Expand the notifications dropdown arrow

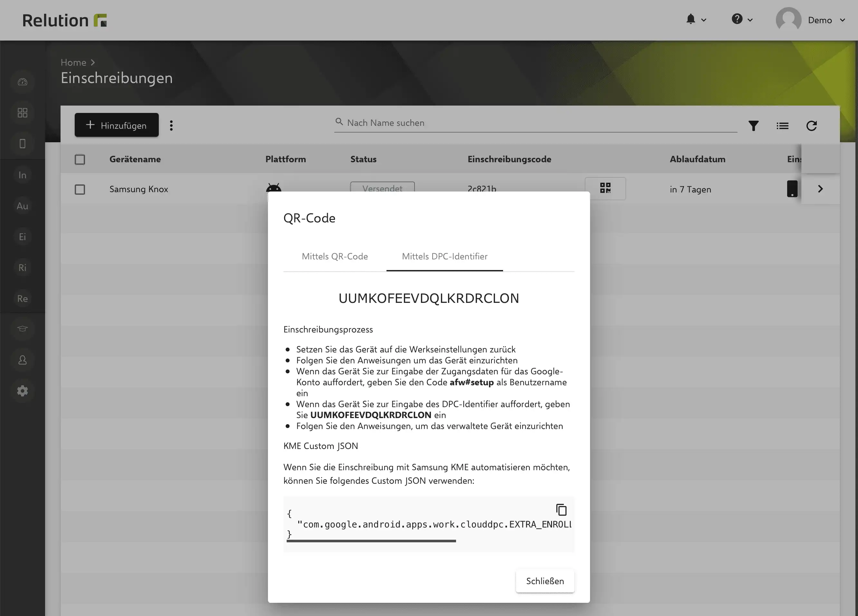[x=704, y=20]
